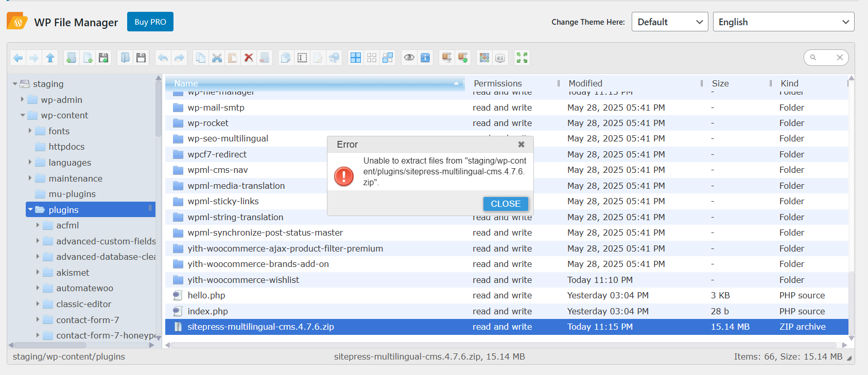Select the index.php file row
Viewport: 868px width, 375px height.
click(x=507, y=311)
